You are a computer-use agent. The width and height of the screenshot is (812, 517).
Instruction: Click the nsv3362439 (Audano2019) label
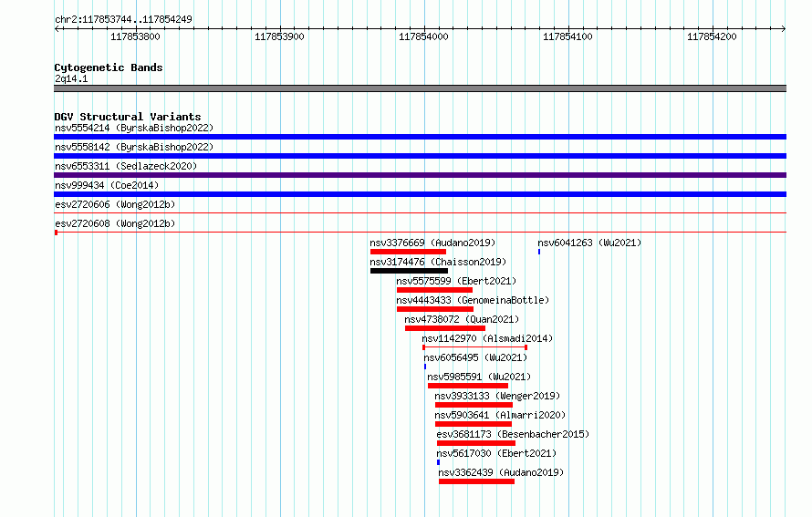[x=501, y=472]
